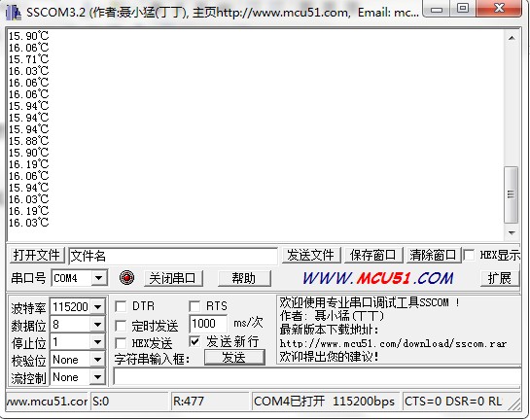
Task: Enable the 定时发送 checkbox
Action: point(121,326)
